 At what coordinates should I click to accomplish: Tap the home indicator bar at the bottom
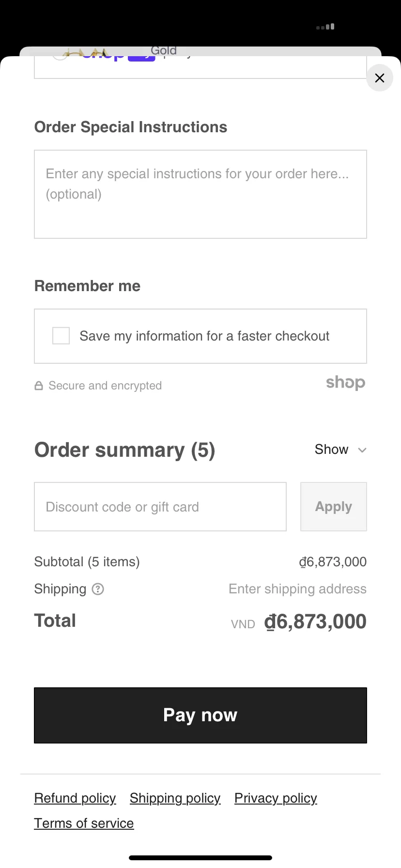tap(200, 858)
